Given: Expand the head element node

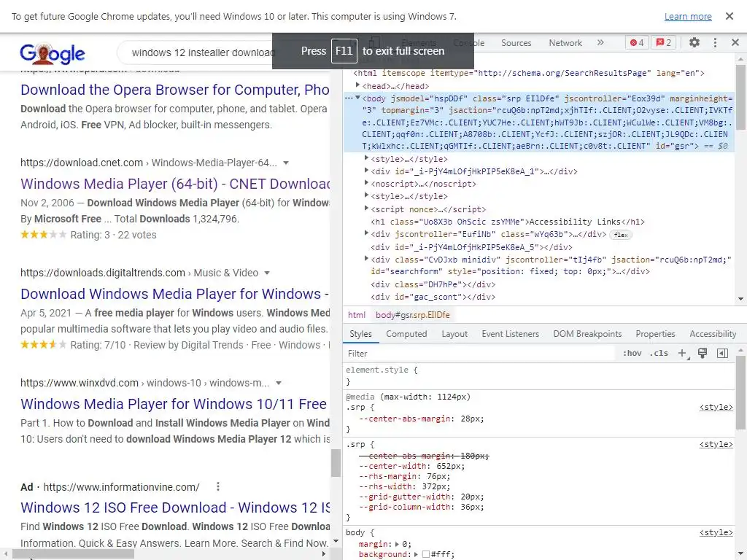Looking at the screenshot, I should (357, 85).
